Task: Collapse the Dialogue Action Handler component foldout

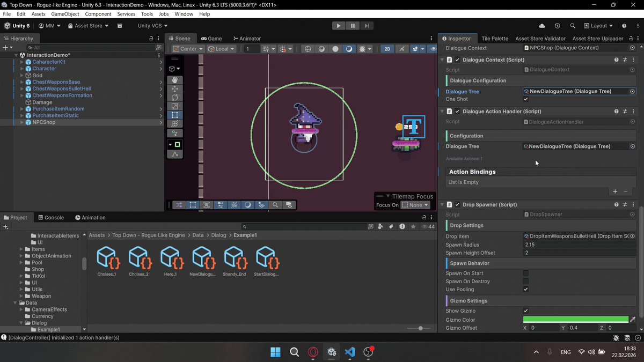Action: 442,112
